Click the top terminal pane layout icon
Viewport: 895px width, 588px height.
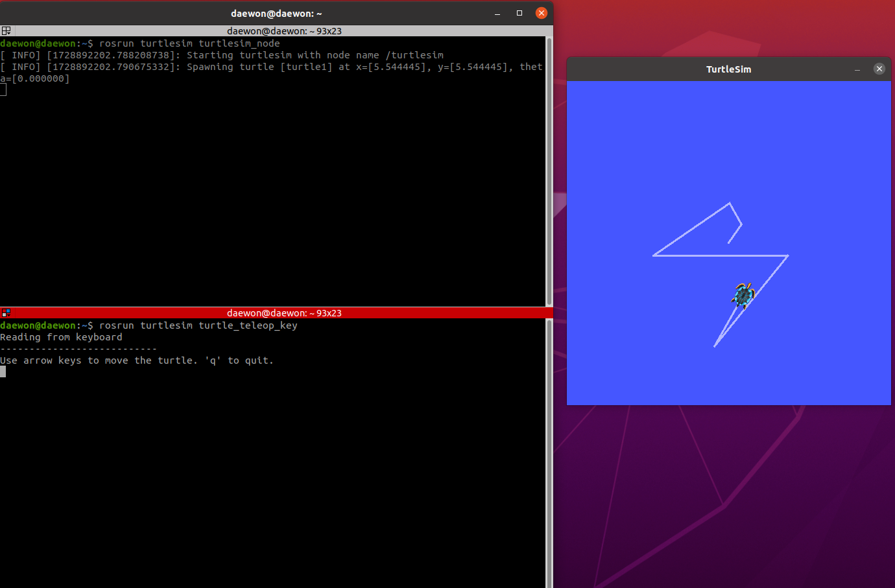coord(6,30)
